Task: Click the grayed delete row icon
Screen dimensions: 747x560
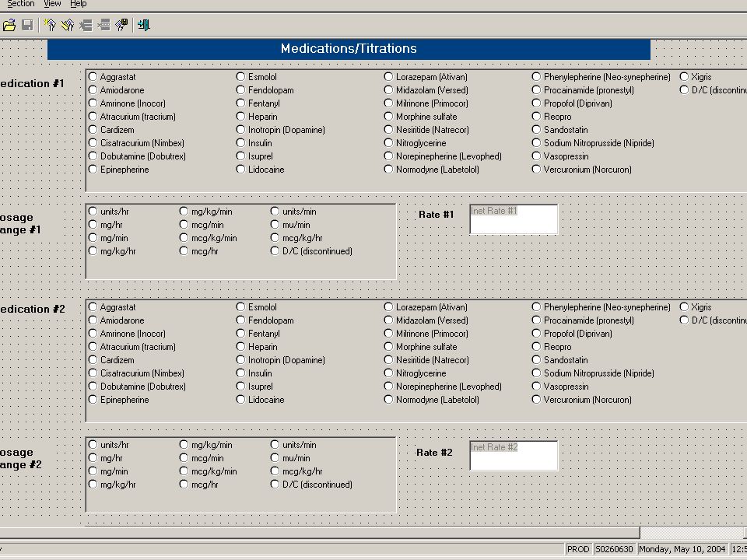Action: pyautogui.click(x=103, y=25)
